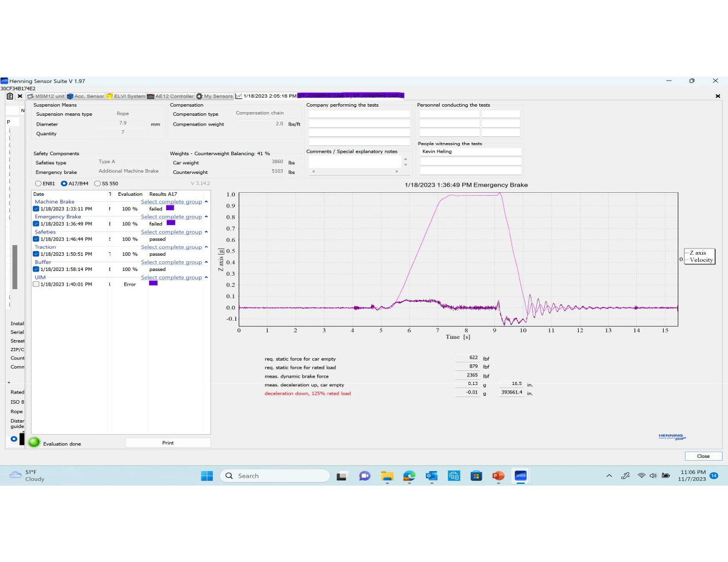Click the Henning Sensor Suite taskbar icon
This screenshot has width=728, height=562.
click(x=521, y=476)
